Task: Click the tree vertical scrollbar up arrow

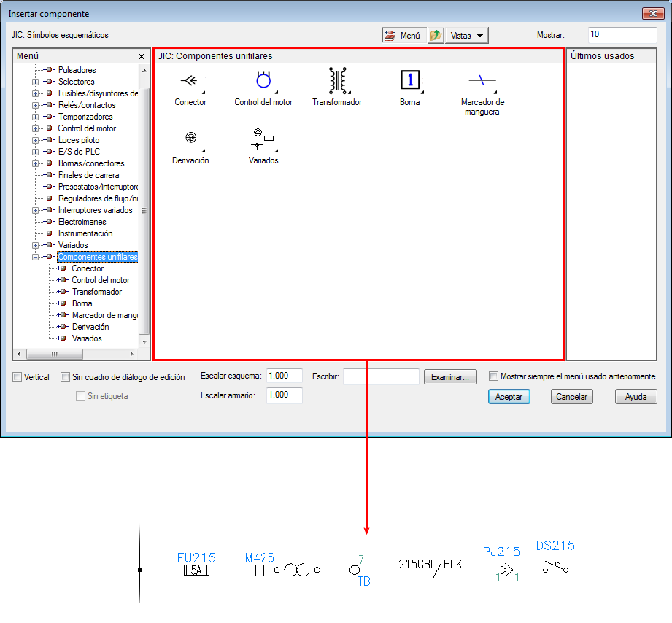Action: [144, 71]
